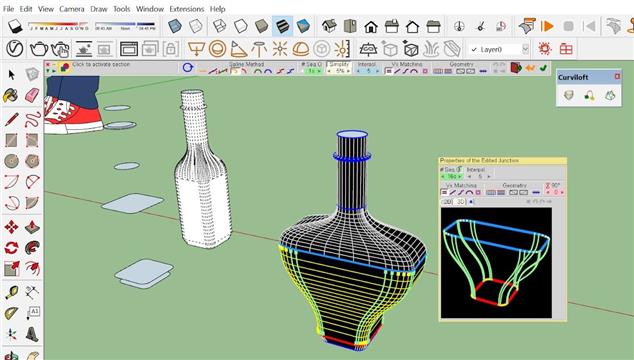Enable X-ray face style

(x=175, y=26)
